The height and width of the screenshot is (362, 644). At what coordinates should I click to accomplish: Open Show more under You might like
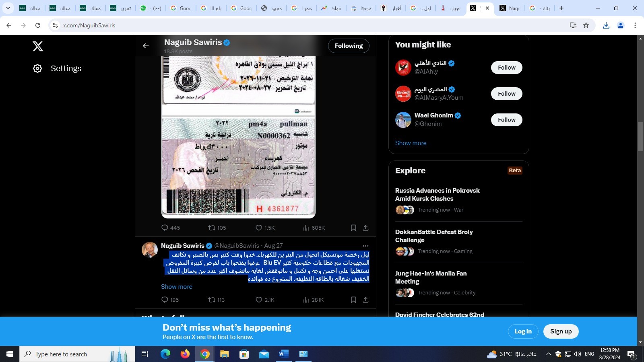pyautogui.click(x=411, y=143)
